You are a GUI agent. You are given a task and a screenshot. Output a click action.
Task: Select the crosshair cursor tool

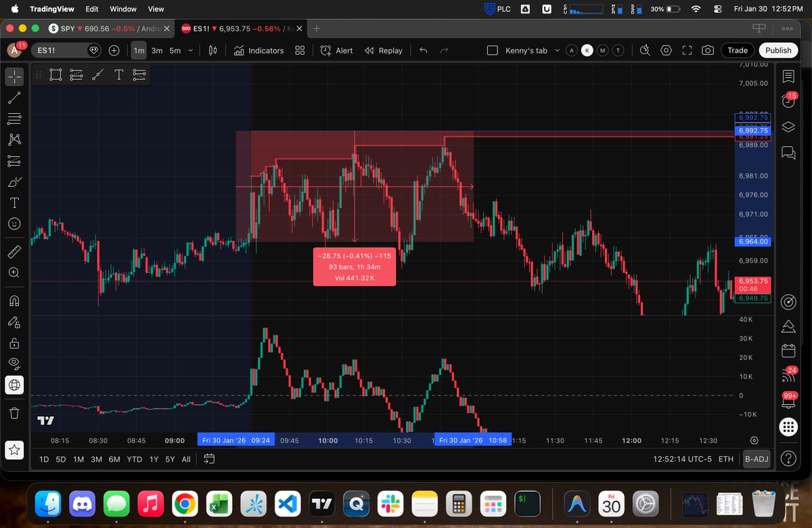(x=14, y=76)
